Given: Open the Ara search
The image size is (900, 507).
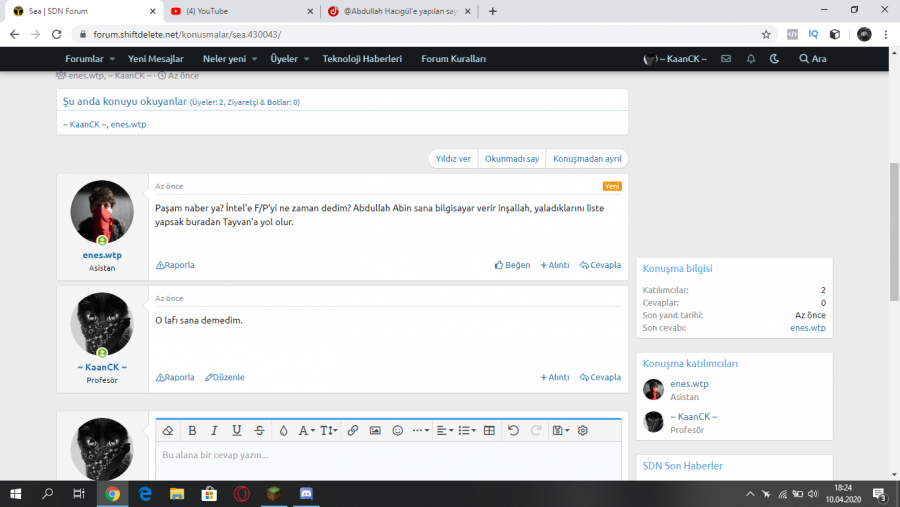Looking at the screenshot, I should point(813,59).
